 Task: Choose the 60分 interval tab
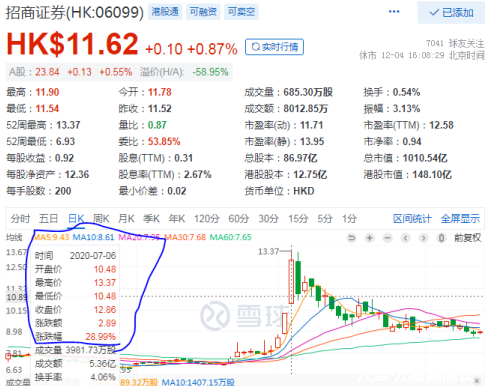tap(239, 219)
